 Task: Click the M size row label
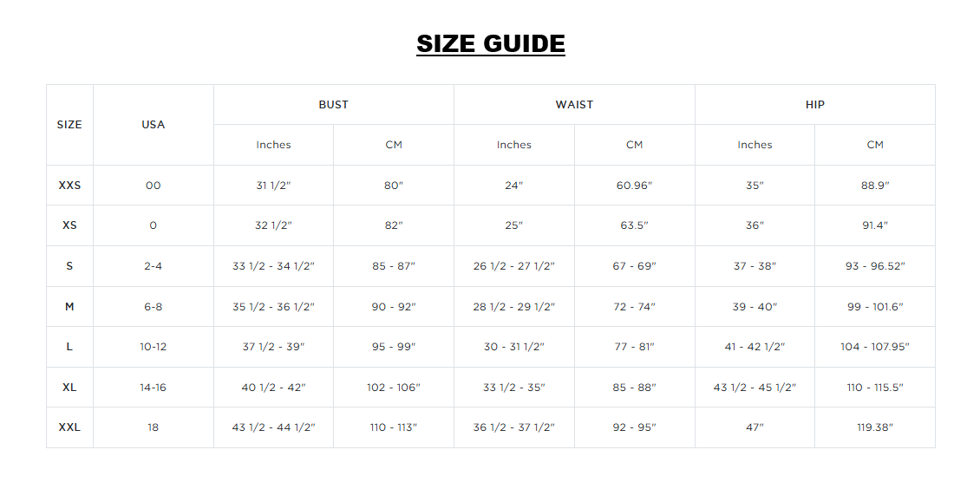point(69,306)
